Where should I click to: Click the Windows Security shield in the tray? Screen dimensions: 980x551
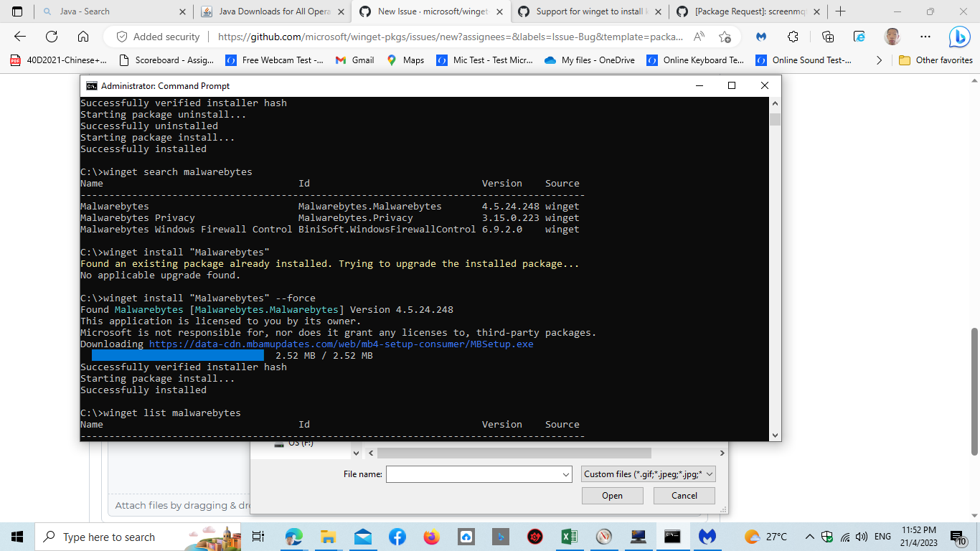(826, 537)
